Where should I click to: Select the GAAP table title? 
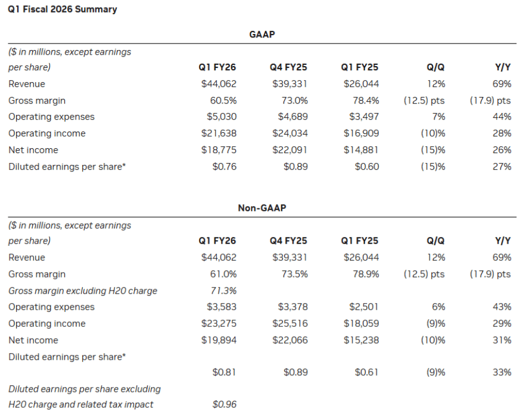[262, 35]
